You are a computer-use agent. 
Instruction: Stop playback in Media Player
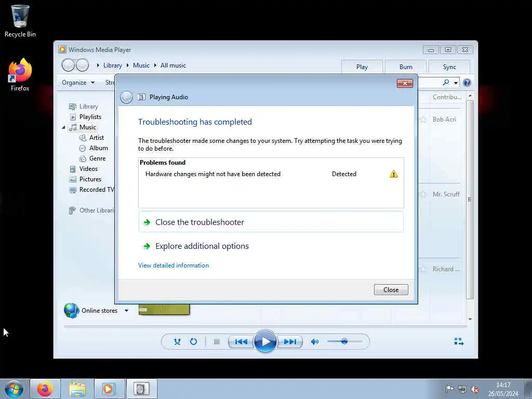[217, 342]
